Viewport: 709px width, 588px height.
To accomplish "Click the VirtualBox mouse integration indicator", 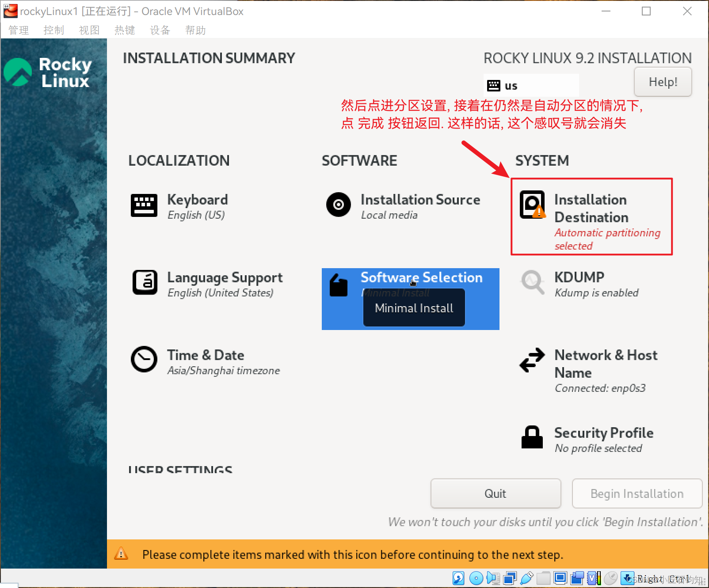I will 610,578.
